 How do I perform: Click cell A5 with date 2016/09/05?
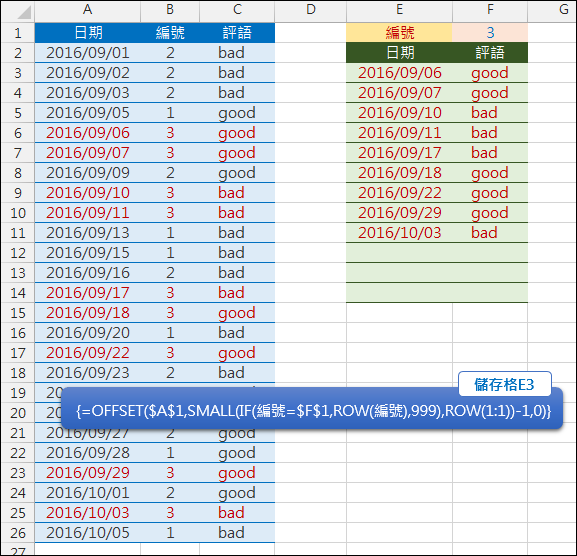pyautogui.click(x=88, y=113)
